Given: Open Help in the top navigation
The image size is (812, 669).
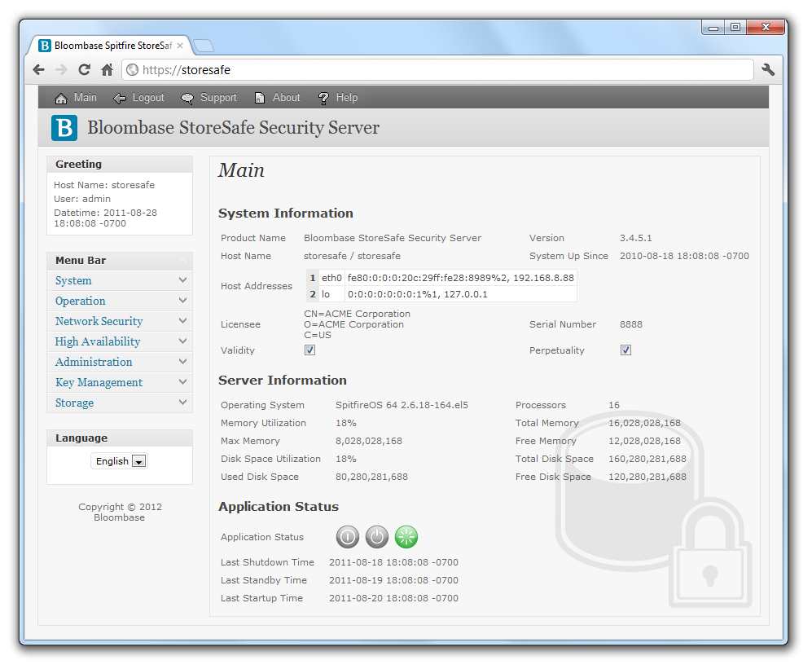Looking at the screenshot, I should coord(338,98).
